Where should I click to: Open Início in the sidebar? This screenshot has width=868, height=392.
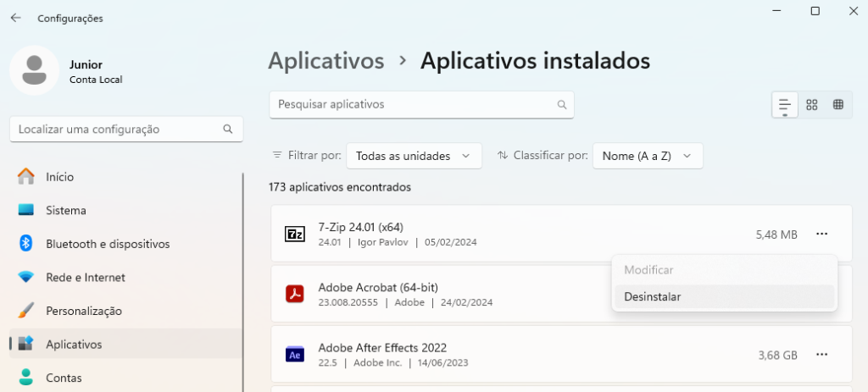(x=126, y=177)
